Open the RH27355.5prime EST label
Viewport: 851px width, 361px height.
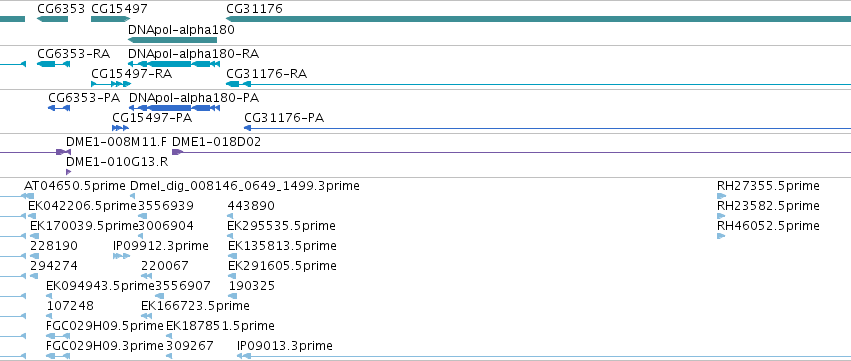click(768, 186)
